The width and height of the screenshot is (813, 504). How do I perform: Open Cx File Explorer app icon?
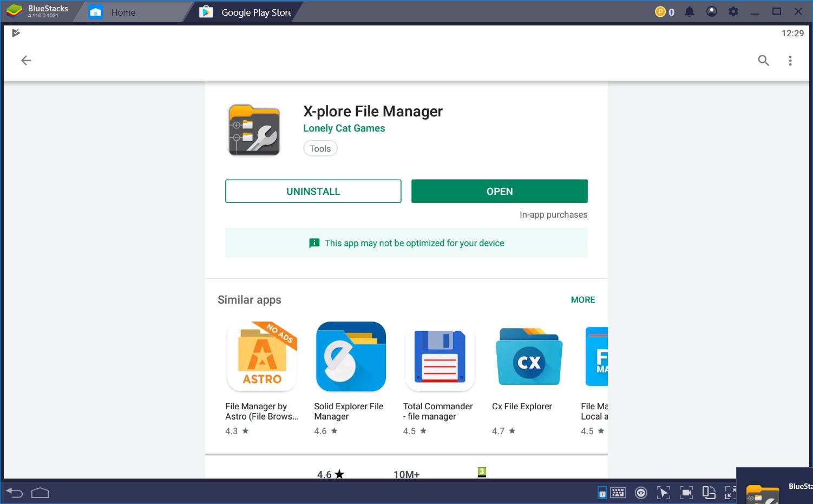[x=529, y=356]
